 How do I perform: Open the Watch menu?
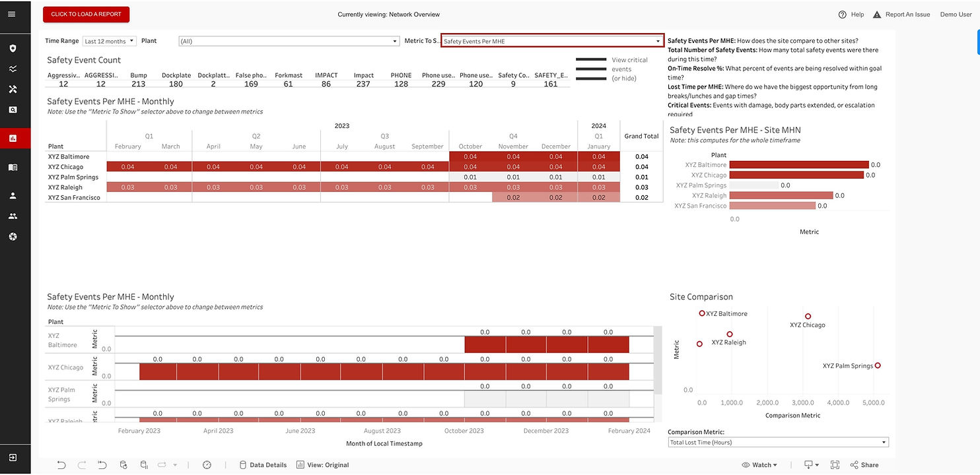click(x=759, y=465)
